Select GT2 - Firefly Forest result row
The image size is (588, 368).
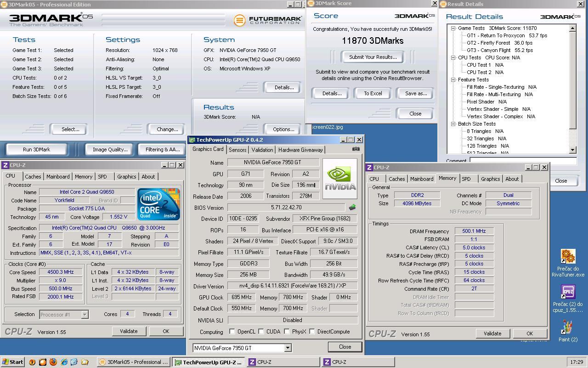point(499,43)
